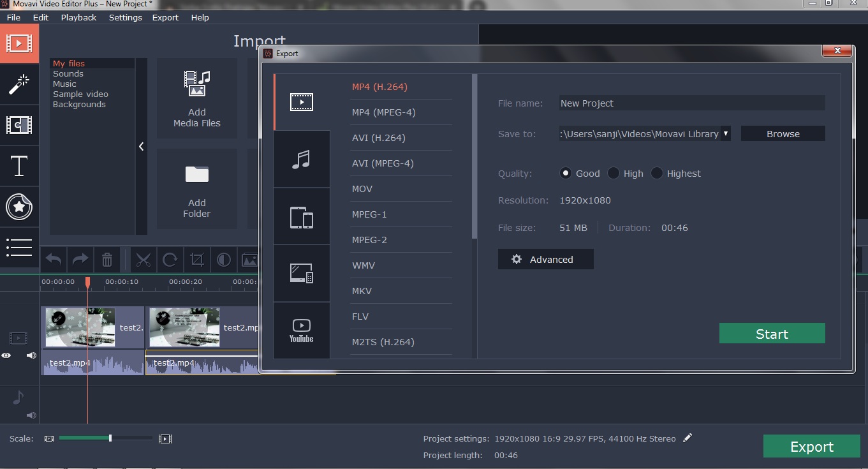The image size is (868, 469).
Task: Open the Save to path dropdown arrow
Action: [x=726, y=134]
